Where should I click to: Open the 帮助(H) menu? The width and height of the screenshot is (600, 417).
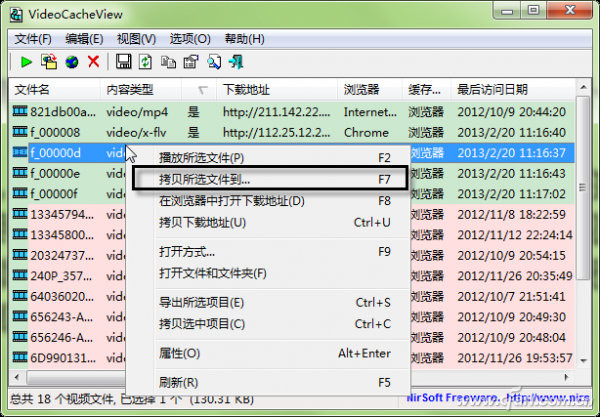click(245, 39)
